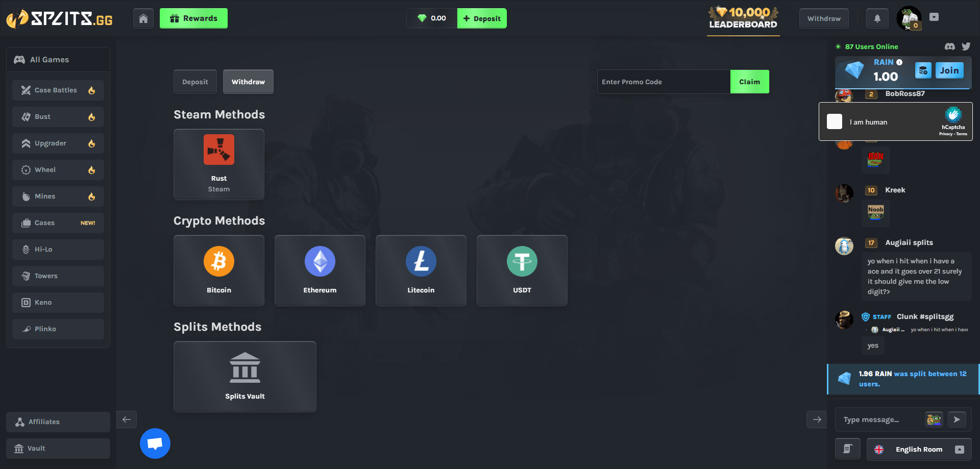Viewport: 980px width, 469px height.
Task: Check the I am human checkbox
Action: coord(835,121)
